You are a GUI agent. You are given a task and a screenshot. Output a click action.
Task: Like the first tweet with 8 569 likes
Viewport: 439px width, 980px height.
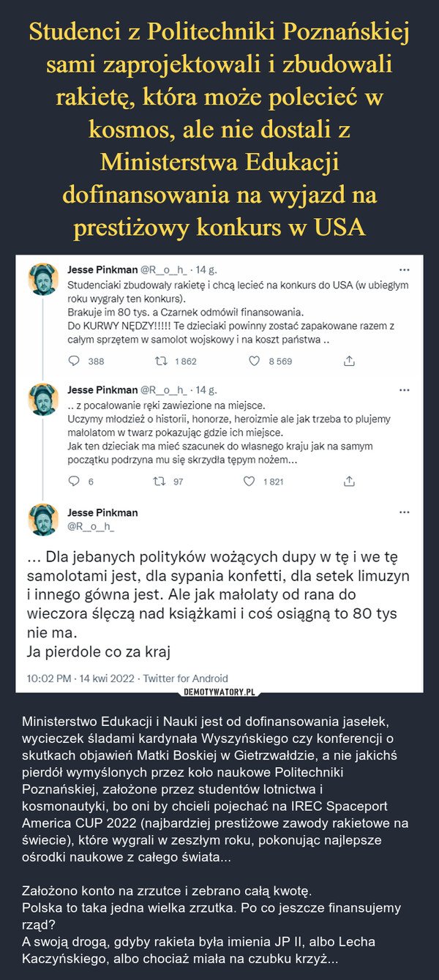click(255, 361)
